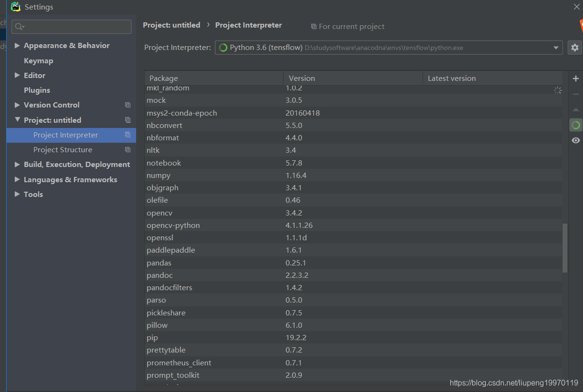Select the numpy package row
The image size is (583, 392).
(354, 176)
